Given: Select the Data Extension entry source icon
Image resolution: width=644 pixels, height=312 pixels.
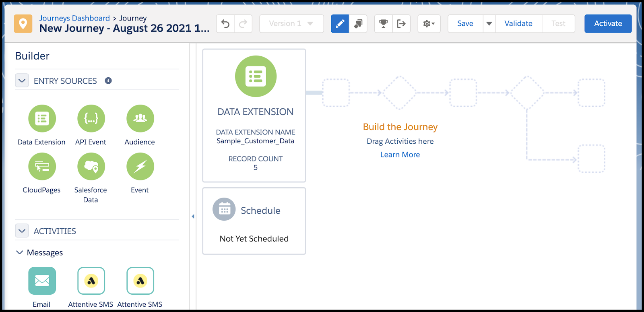Looking at the screenshot, I should tap(42, 119).
